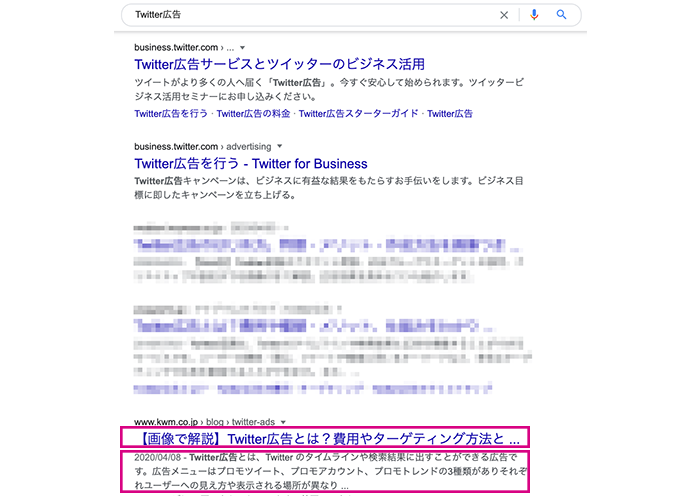Open dropdown arrow next to www.kwm.co.jp URL
700x496 pixels.
(283, 422)
